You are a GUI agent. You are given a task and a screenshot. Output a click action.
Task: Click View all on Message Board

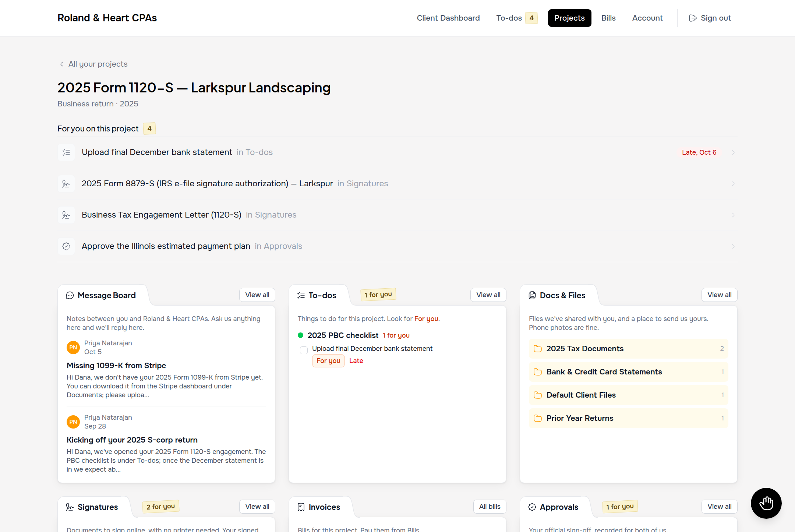coord(257,295)
